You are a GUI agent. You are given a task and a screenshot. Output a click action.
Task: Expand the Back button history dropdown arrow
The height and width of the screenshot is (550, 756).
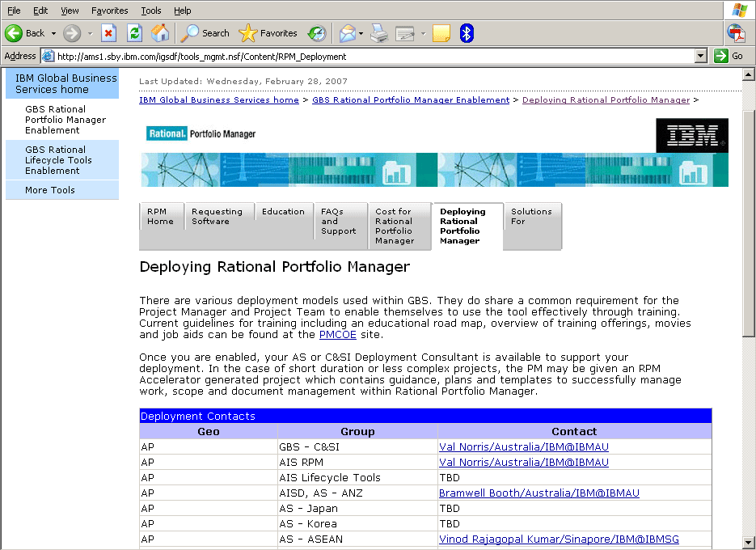tap(53, 34)
